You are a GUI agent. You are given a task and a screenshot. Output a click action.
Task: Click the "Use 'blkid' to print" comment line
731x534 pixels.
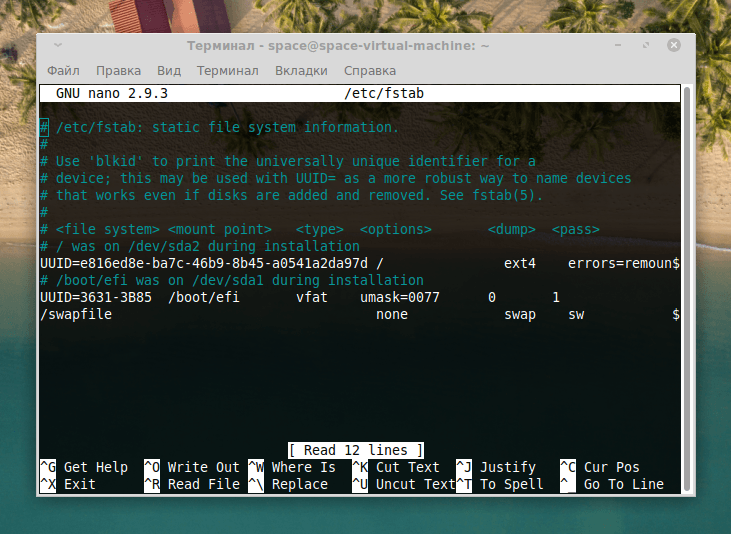[288, 161]
